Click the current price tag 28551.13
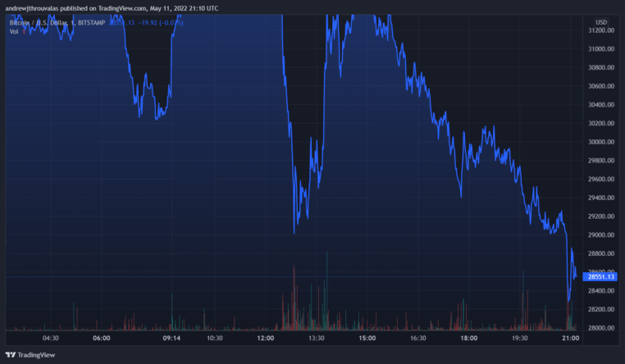Image resolution: width=625 pixels, height=364 pixels. pyautogui.click(x=600, y=277)
